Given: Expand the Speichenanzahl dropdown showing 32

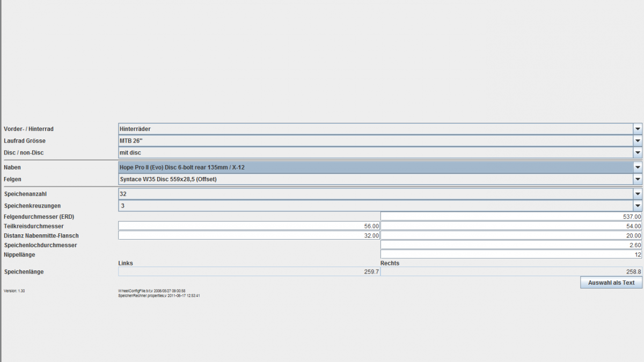Looking at the screenshot, I should click(638, 194).
